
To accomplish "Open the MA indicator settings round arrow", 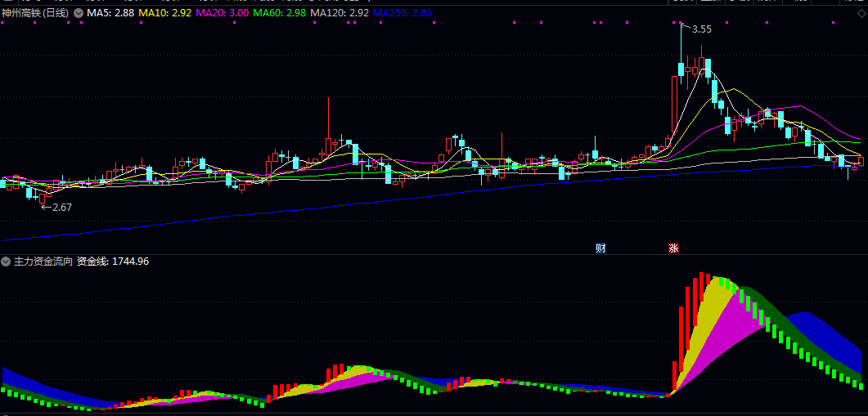I will [79, 14].
